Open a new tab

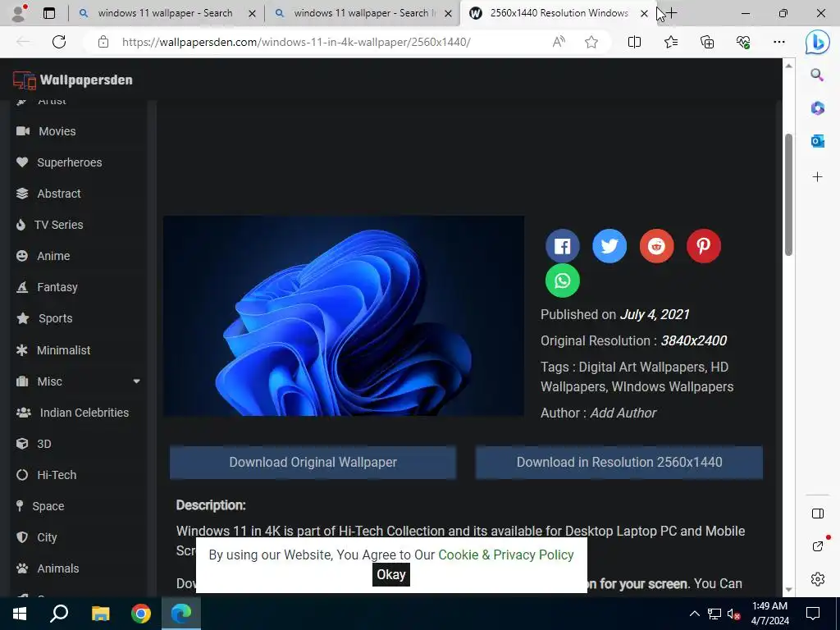(671, 13)
